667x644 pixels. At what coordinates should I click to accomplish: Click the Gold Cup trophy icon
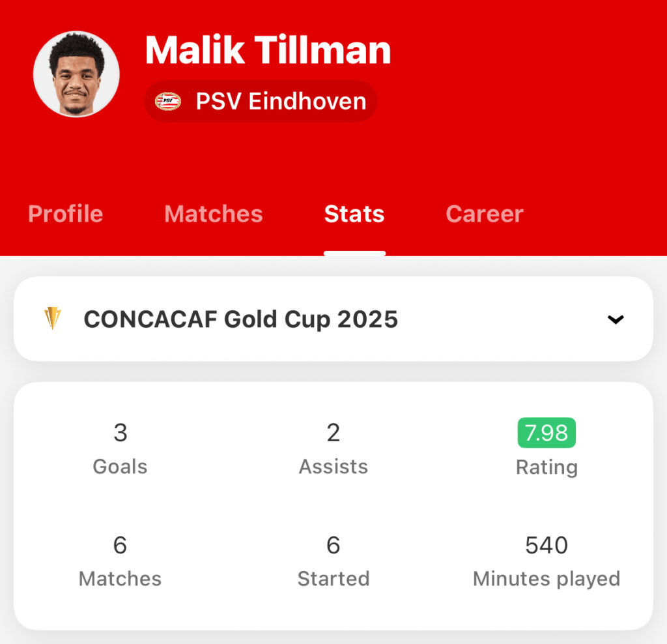(x=53, y=318)
